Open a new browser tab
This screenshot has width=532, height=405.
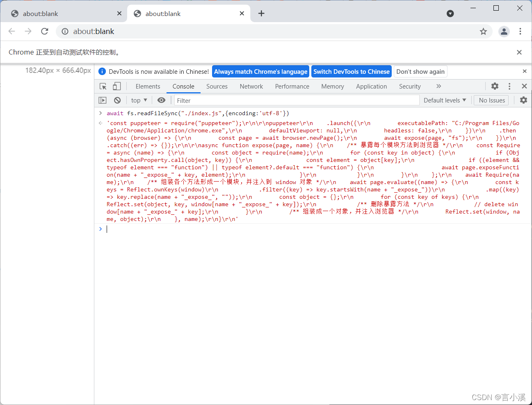pos(261,14)
